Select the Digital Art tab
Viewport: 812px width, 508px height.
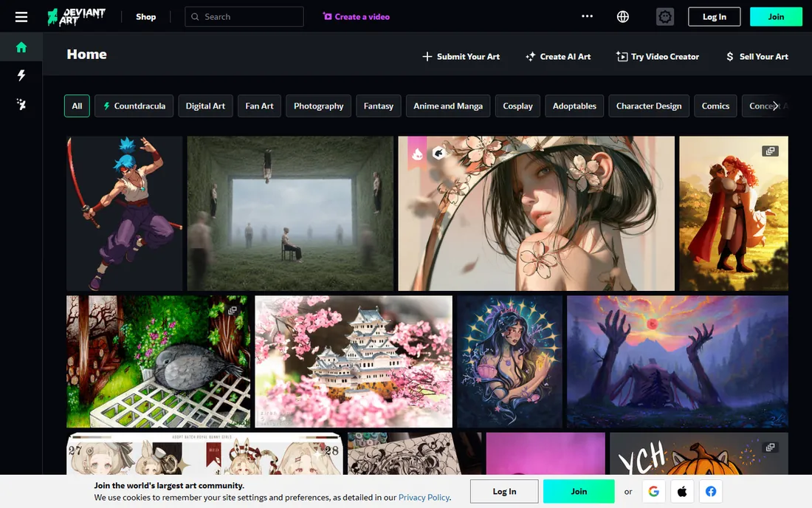click(206, 106)
